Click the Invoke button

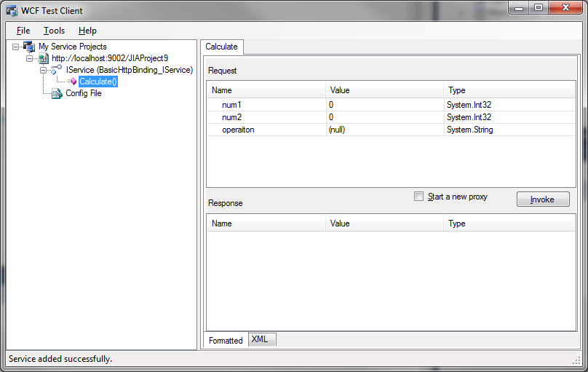tap(543, 199)
